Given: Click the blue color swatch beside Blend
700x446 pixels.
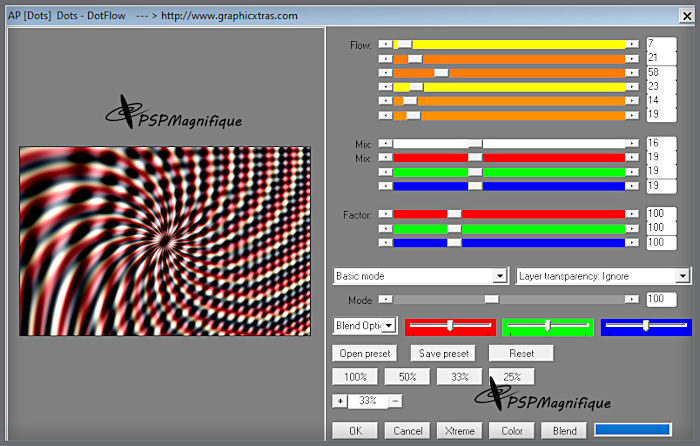Looking at the screenshot, I should (x=632, y=430).
